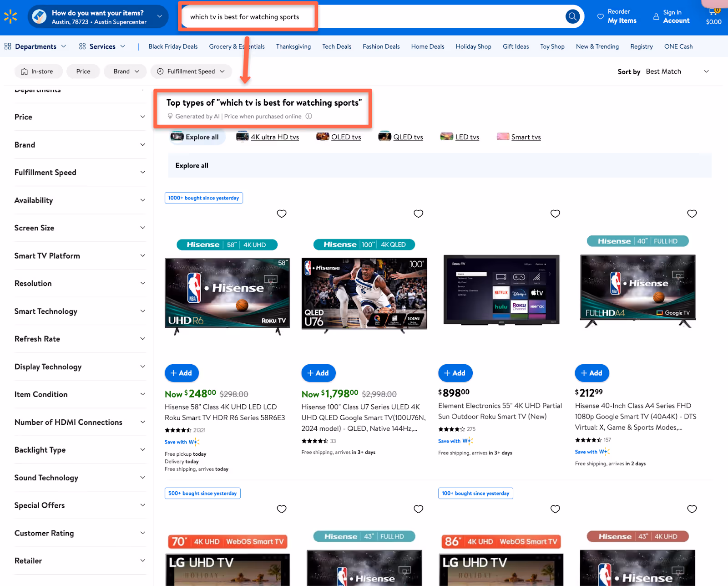This screenshot has width=728, height=586.
Task: Open the Thanksgiving menu item
Action: pos(293,46)
